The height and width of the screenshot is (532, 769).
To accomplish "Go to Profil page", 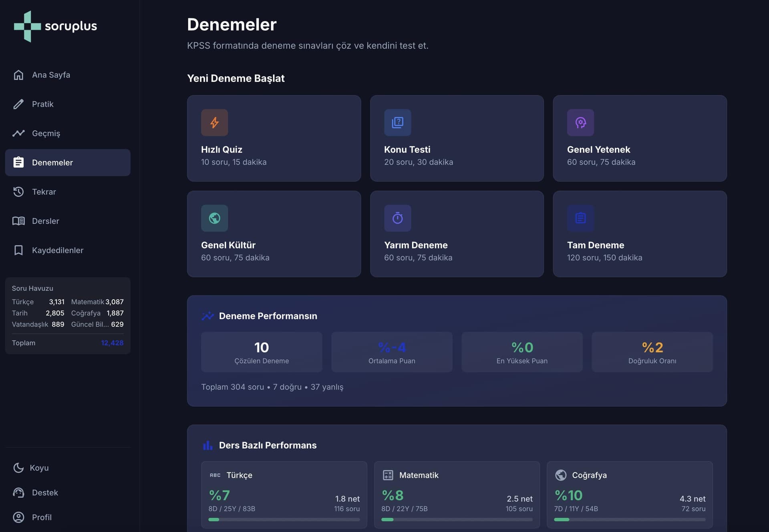I will (x=42, y=517).
